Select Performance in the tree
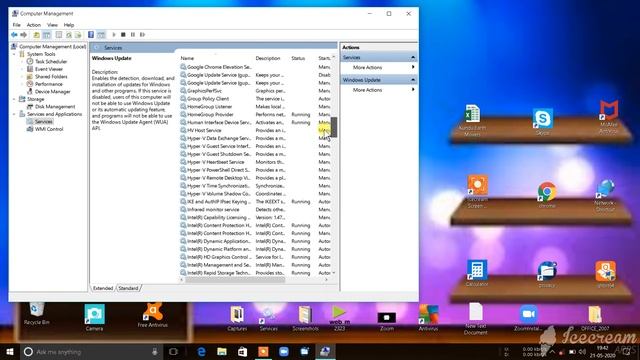 pyautogui.click(x=44, y=84)
